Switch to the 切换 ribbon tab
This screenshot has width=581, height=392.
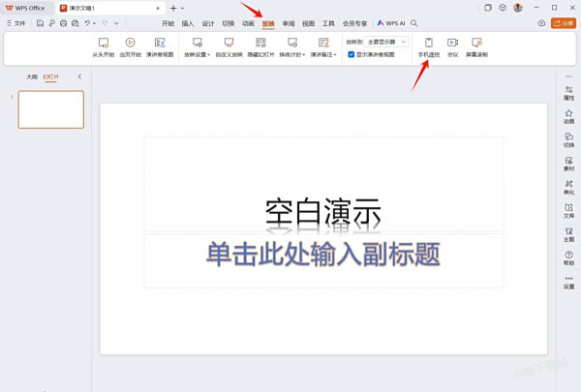(228, 23)
